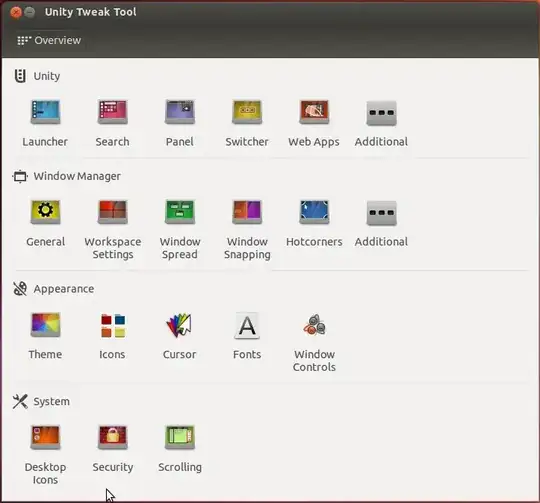Open the Launcher settings icon
540x503 pixels.
45,122
